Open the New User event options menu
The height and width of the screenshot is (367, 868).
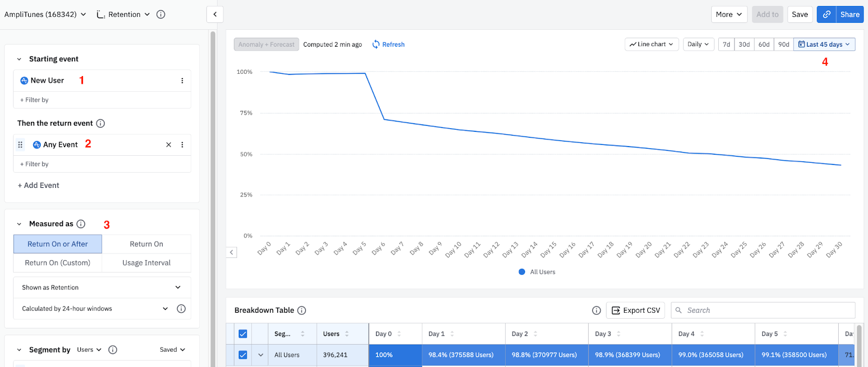(x=182, y=81)
